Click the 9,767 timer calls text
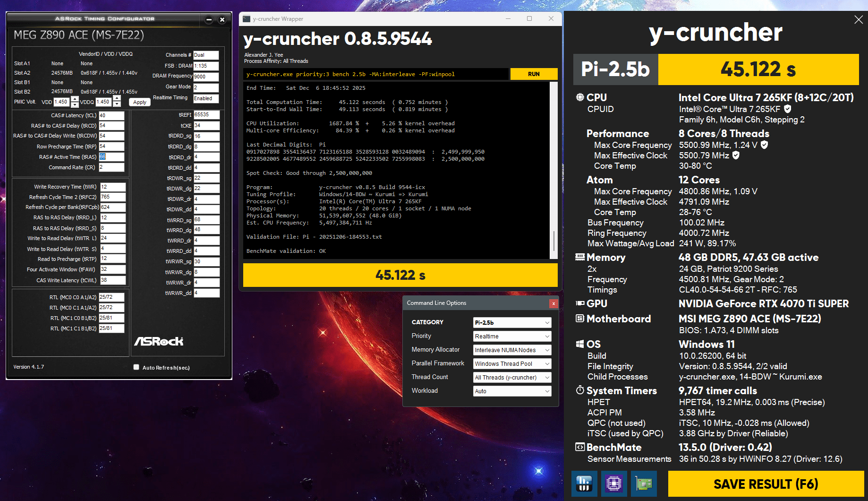The height and width of the screenshot is (501, 868). coord(718,390)
